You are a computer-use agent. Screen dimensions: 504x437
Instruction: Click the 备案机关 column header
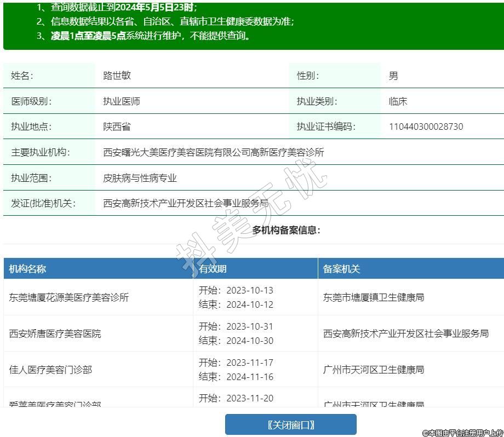pyautogui.click(x=341, y=269)
